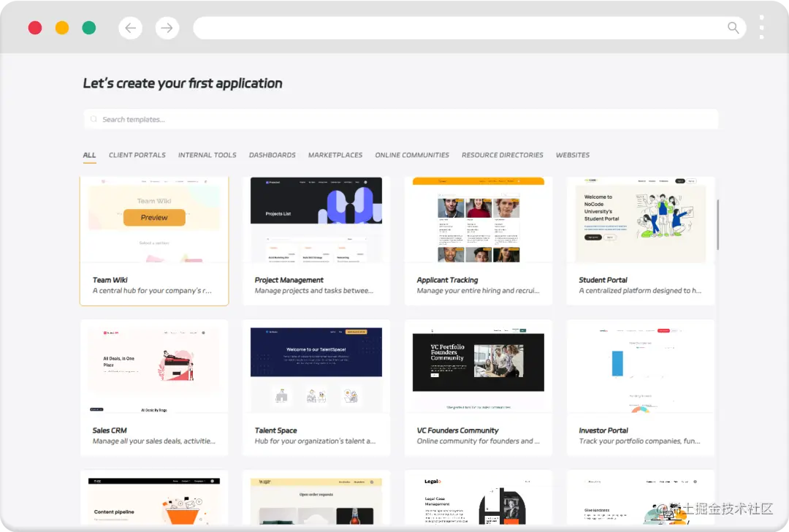Image resolution: width=789 pixels, height=532 pixels.
Task: Click the Applicant Tracking title text
Action: (447, 280)
